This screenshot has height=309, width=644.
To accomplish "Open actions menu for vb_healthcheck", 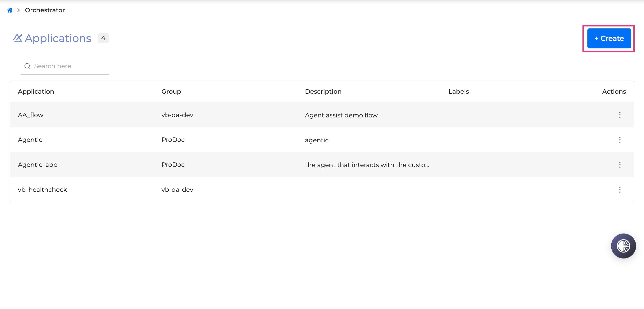I will 620,190.
